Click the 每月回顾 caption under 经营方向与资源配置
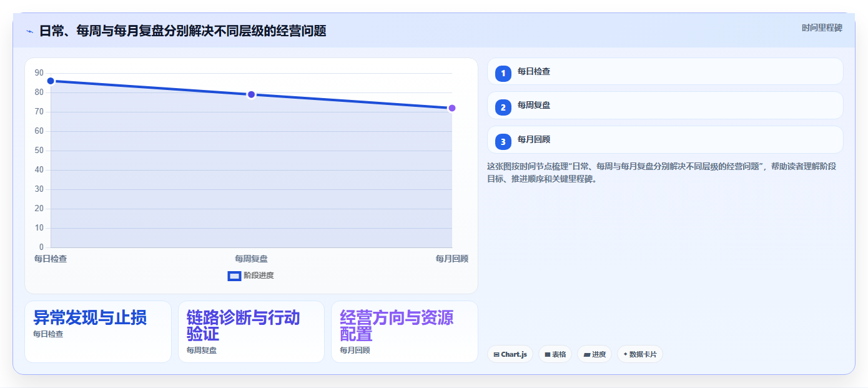 [355, 351]
